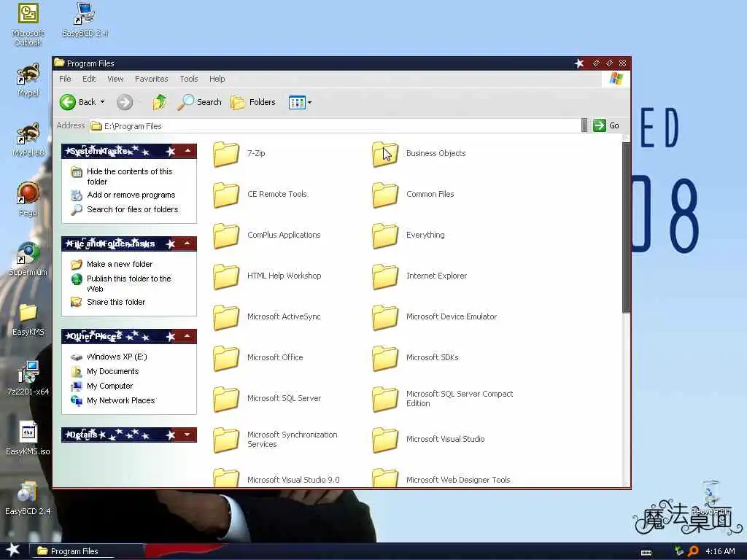Select the Microsoft Office folder

[x=258, y=357]
